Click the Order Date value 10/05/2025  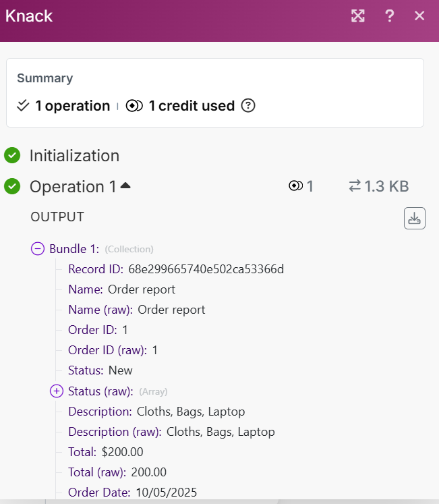click(x=166, y=492)
